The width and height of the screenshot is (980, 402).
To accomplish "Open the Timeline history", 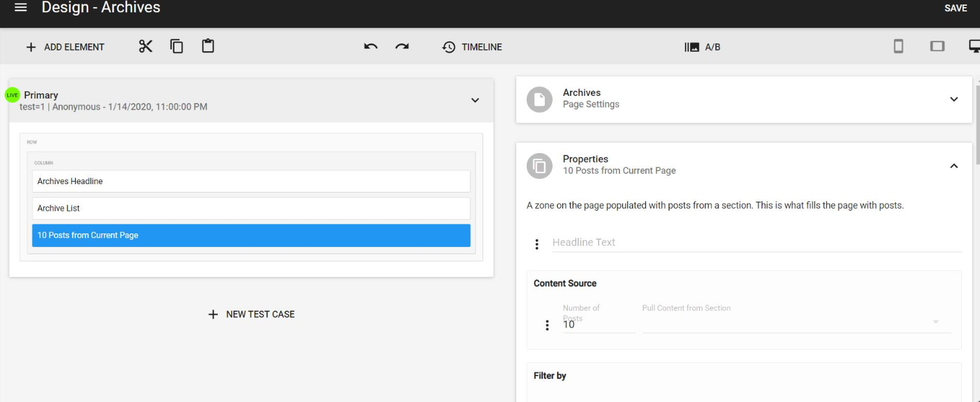I will (x=472, y=47).
